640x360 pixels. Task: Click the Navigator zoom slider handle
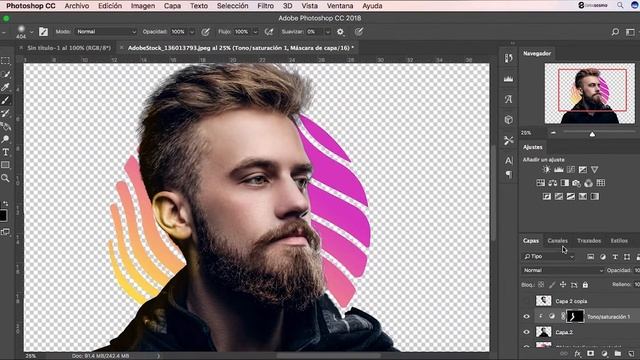coord(592,134)
